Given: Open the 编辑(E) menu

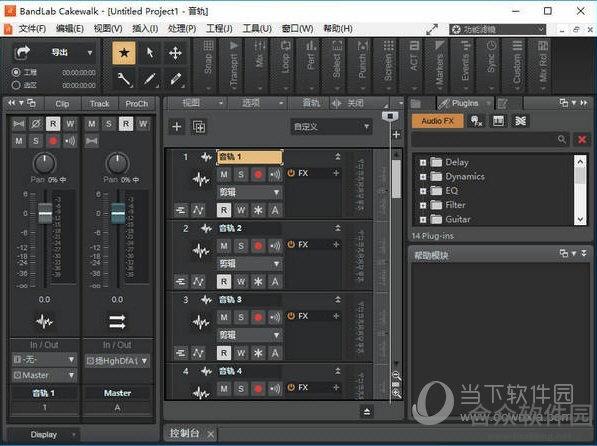Looking at the screenshot, I should [x=70, y=29].
